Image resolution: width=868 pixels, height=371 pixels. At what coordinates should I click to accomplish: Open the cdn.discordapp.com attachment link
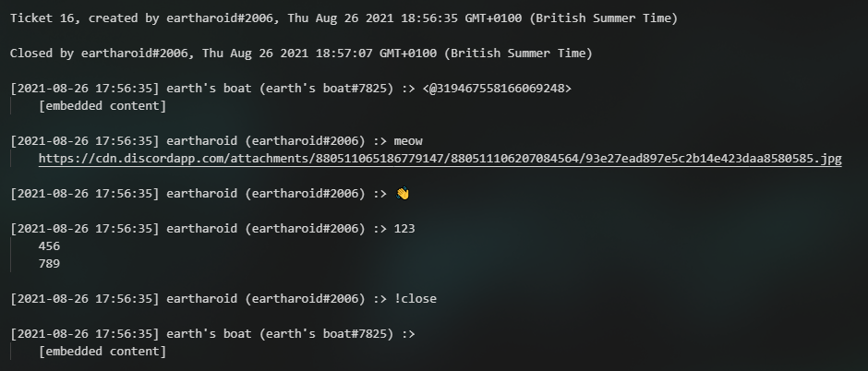[440, 159]
